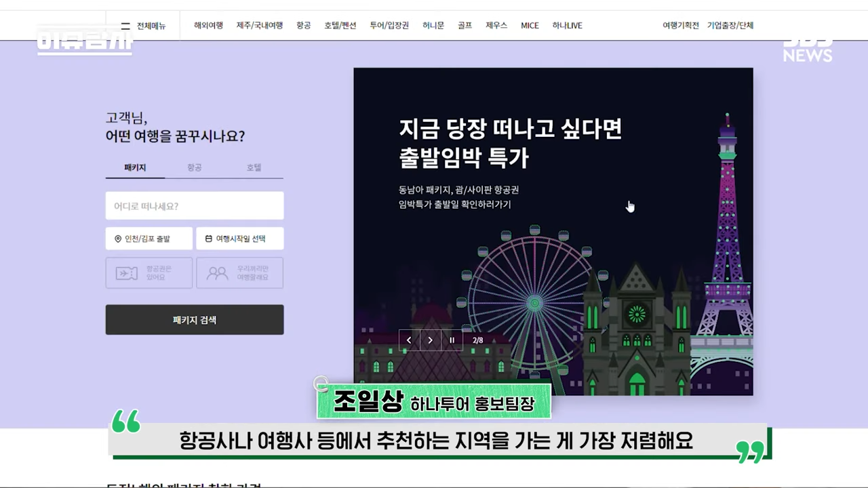Screen dimensions: 868x488
Task: Open the 제우스 menu
Action: (496, 26)
